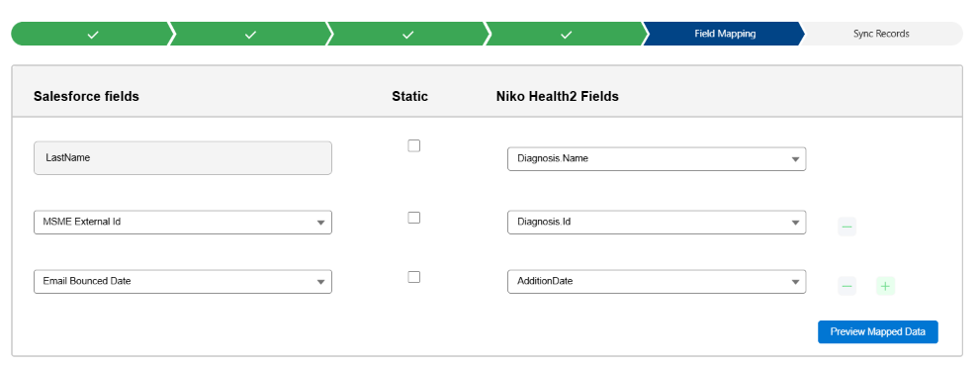The height and width of the screenshot is (366, 980).
Task: Tick Static checkbox for LastName row
Action: (413, 145)
